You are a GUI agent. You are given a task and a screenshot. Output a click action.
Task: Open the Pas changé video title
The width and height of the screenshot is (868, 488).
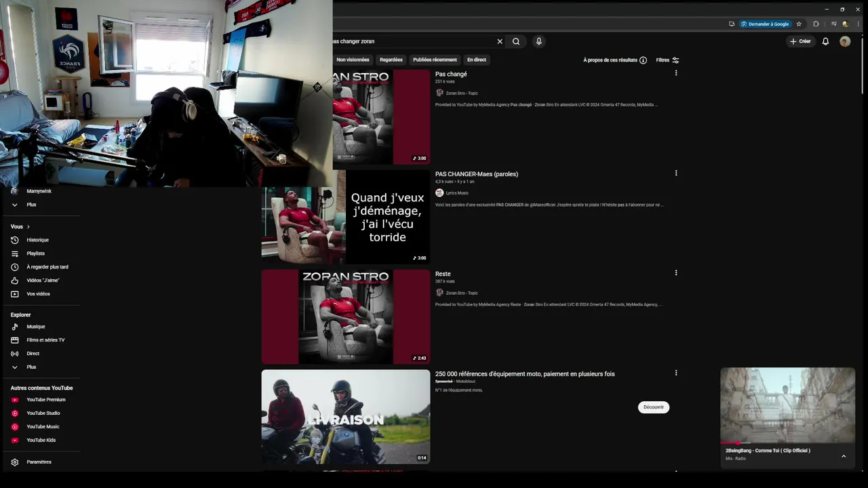451,74
